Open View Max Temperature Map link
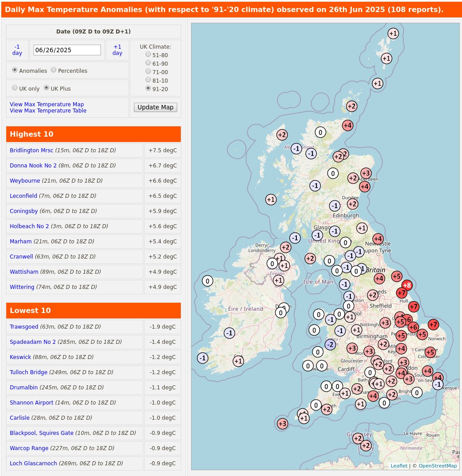 (x=47, y=104)
